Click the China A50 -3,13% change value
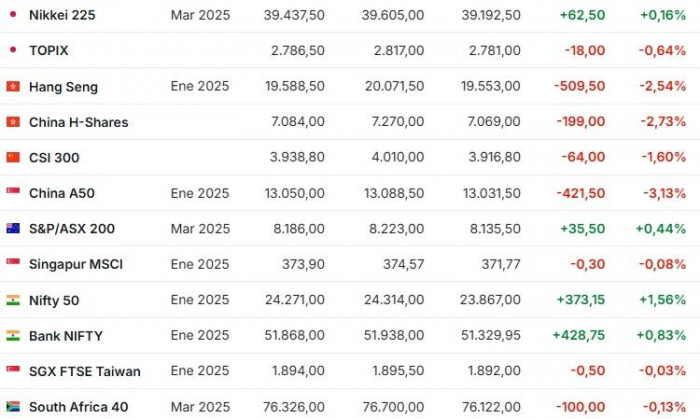 664,193
